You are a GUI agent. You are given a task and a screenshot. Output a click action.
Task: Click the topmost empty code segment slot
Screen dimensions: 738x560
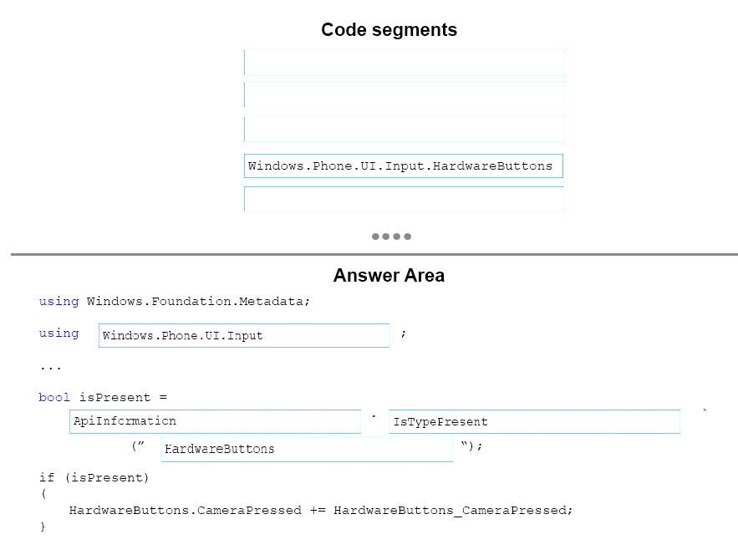coord(404,62)
